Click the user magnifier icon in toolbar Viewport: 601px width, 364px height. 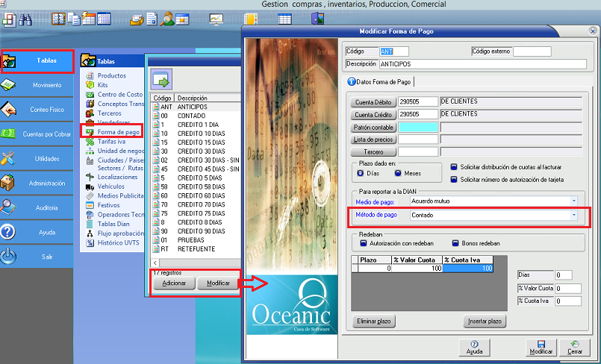pos(169,19)
